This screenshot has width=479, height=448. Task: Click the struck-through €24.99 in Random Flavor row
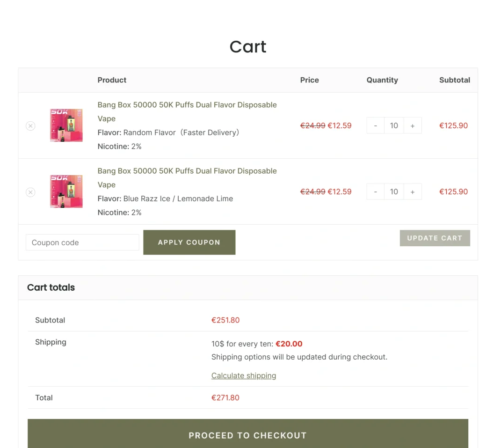point(313,125)
